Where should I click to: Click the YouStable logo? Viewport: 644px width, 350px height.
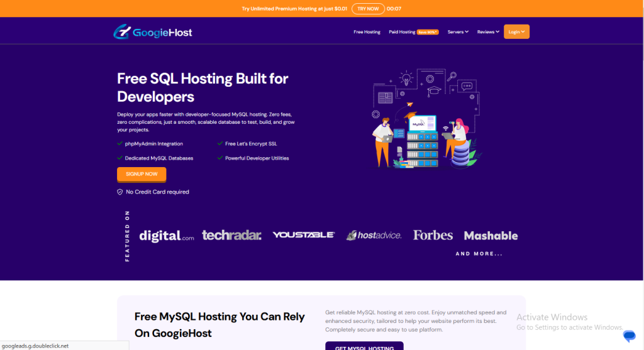[x=303, y=236]
